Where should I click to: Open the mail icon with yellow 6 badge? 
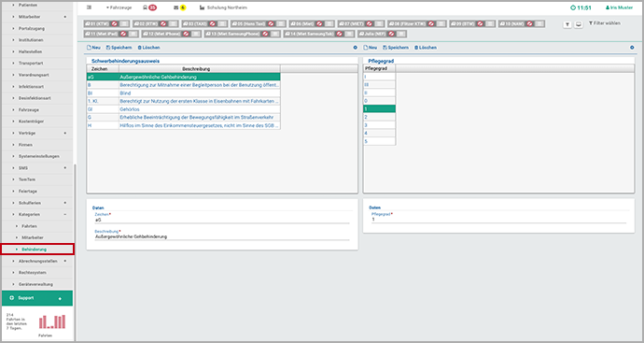tap(179, 7)
